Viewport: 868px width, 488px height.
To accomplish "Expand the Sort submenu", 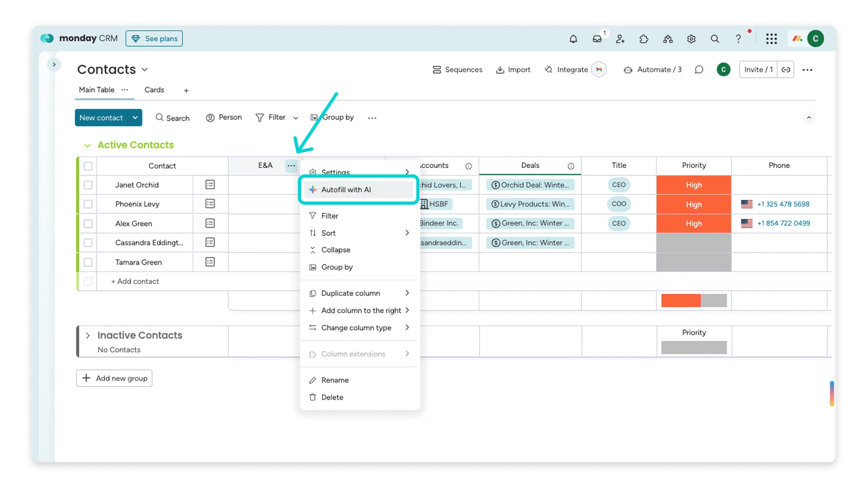I will [x=407, y=233].
